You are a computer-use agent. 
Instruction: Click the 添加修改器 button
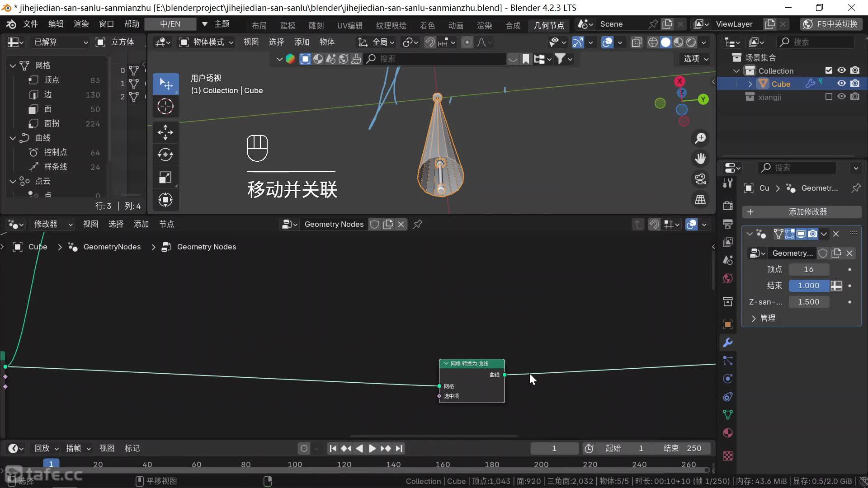point(802,212)
